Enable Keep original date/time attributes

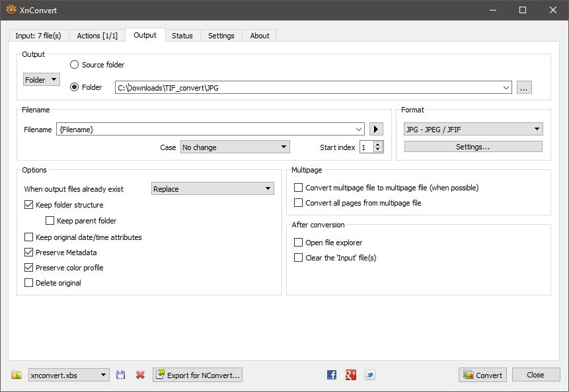pyautogui.click(x=28, y=237)
